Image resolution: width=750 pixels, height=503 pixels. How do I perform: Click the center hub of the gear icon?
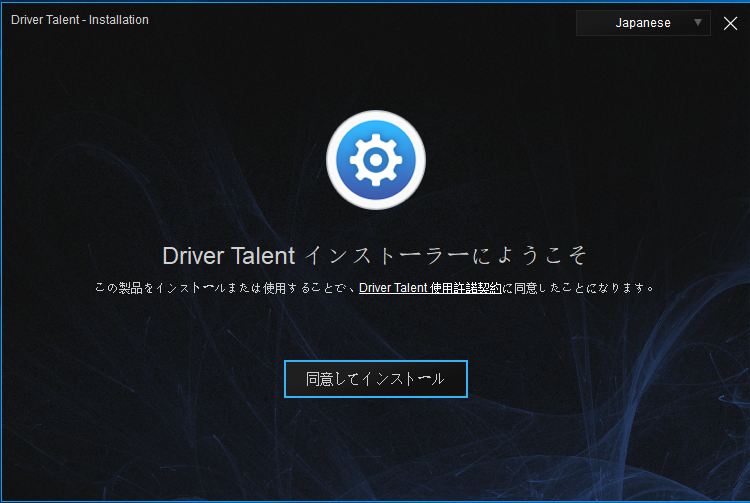pyautogui.click(x=375, y=160)
